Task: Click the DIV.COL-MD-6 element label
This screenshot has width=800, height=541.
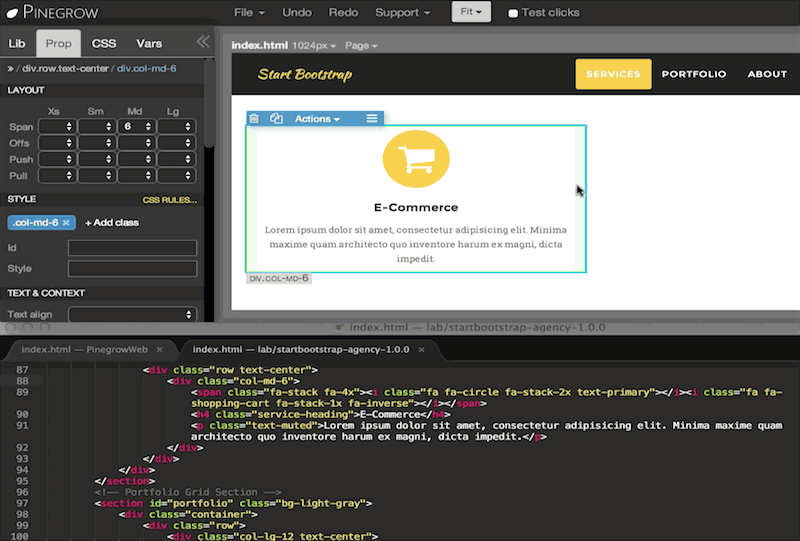Action: tap(279, 278)
